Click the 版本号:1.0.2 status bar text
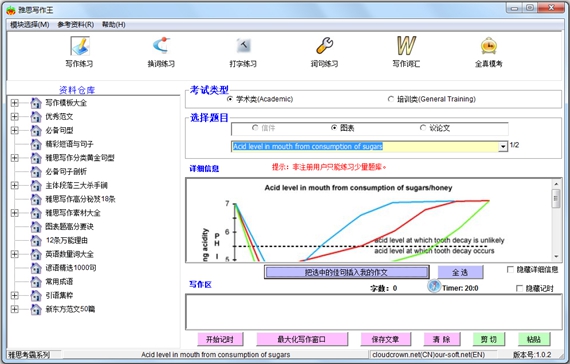The height and width of the screenshot is (364, 570). (x=532, y=355)
